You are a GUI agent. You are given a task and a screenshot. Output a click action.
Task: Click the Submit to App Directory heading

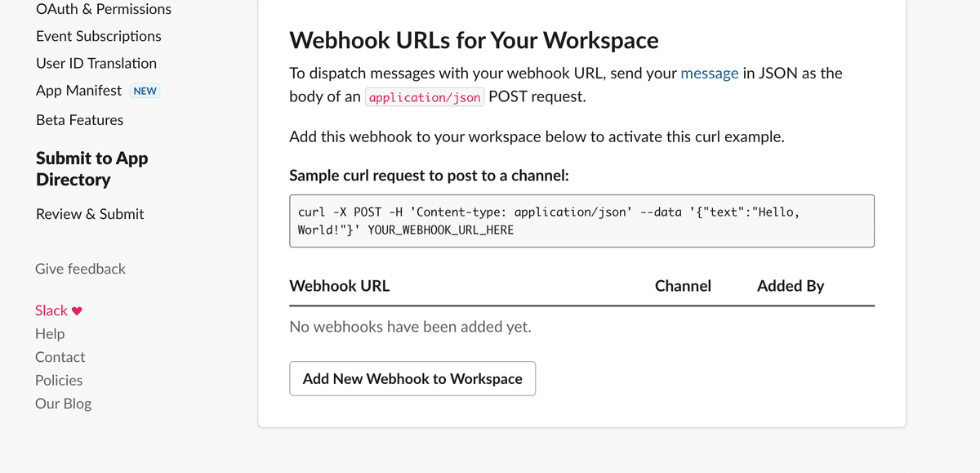(x=92, y=169)
